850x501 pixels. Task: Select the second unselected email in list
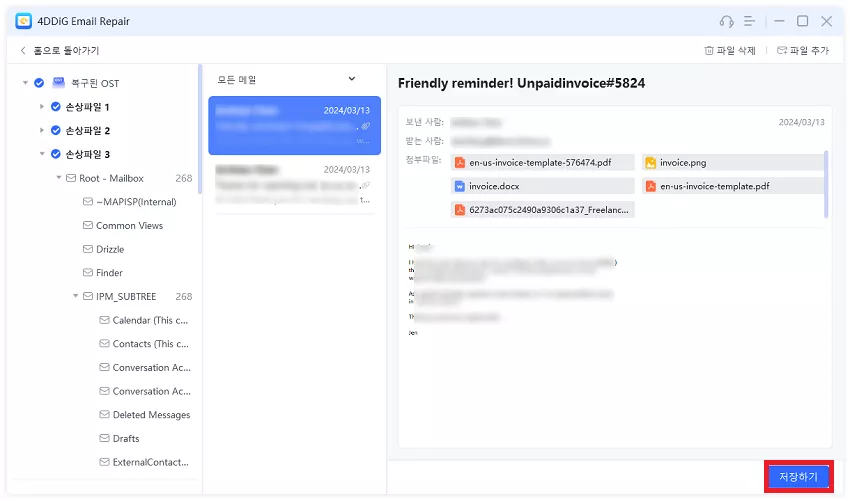coord(294,184)
